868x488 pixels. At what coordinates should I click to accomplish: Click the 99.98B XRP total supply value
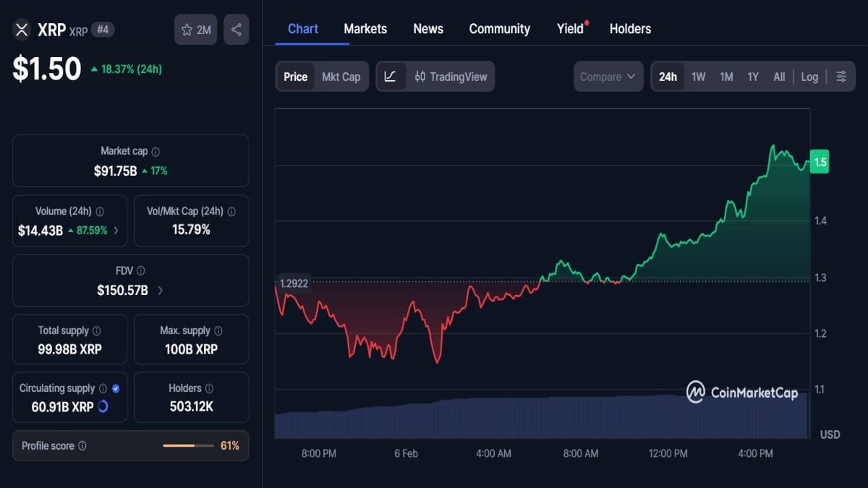coord(69,349)
